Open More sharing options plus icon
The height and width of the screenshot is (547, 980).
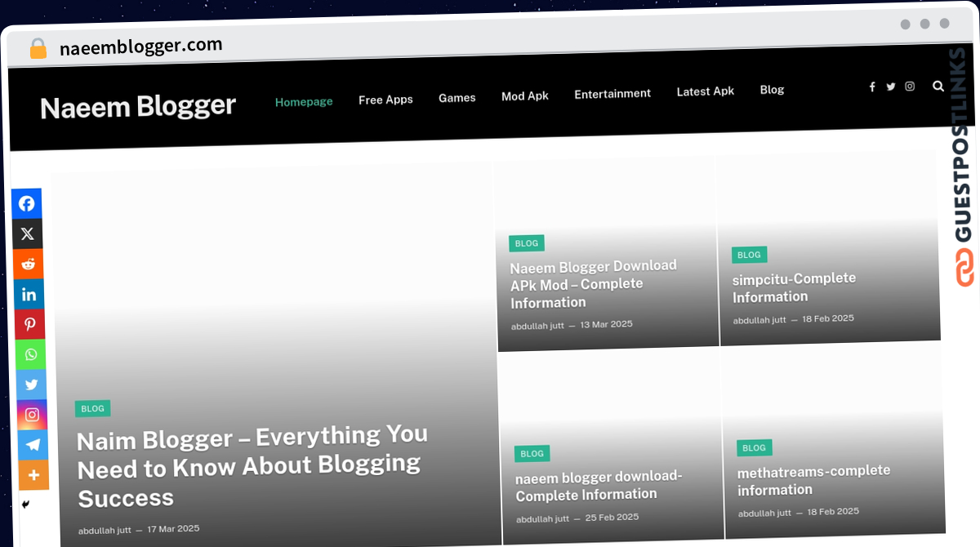click(x=34, y=475)
